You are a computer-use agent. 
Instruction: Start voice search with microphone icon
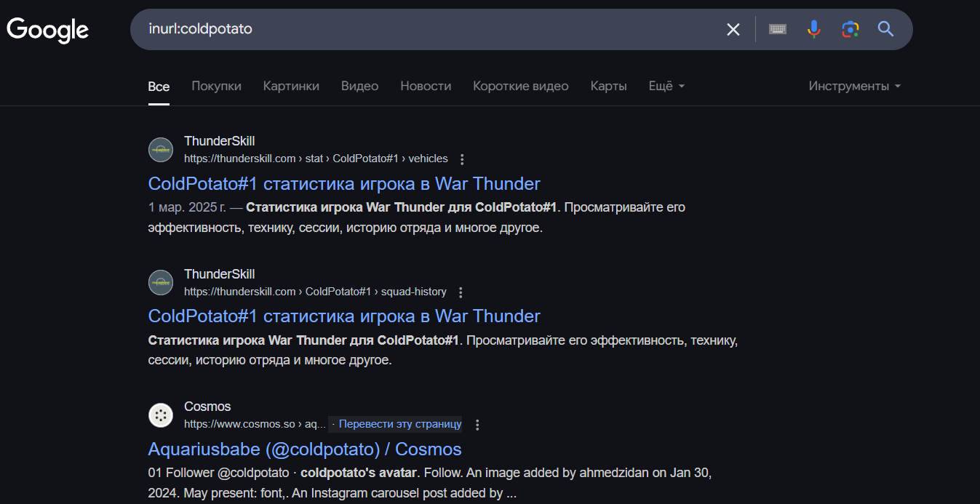[814, 29]
